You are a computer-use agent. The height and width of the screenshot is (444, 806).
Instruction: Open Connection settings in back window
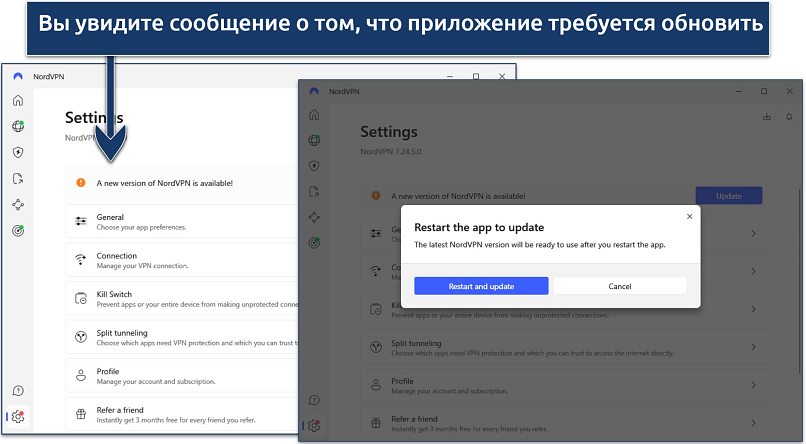pyautogui.click(x=181, y=260)
